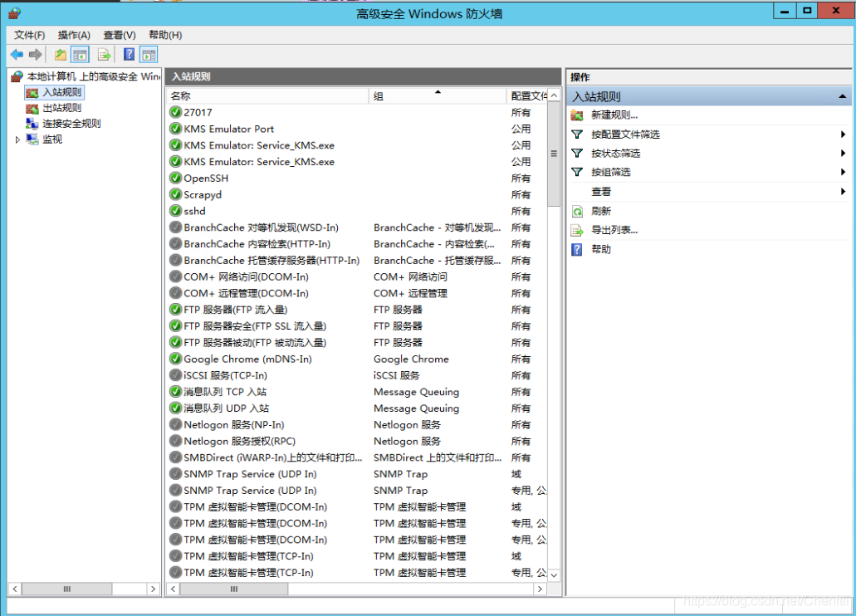
Task: Open the 按配置文件筛选 submenu arrow
Action: coord(843,134)
